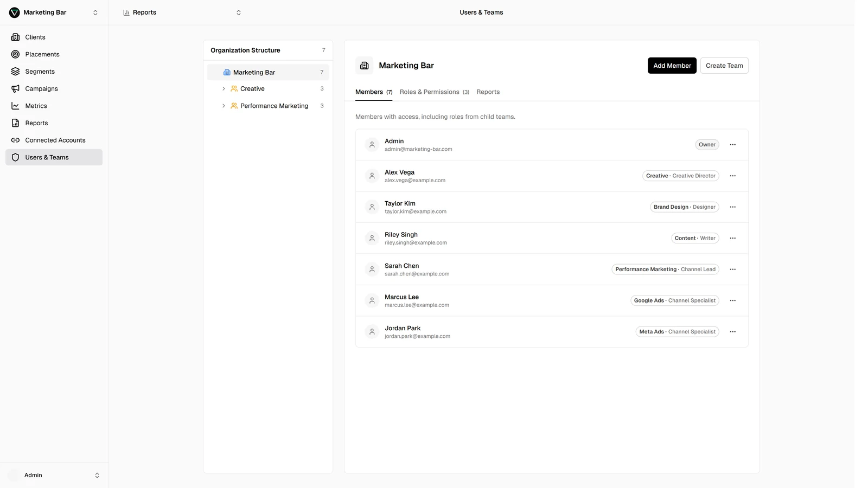Open more options for Jordan Park
This screenshot has width=868, height=488.
coord(733,332)
